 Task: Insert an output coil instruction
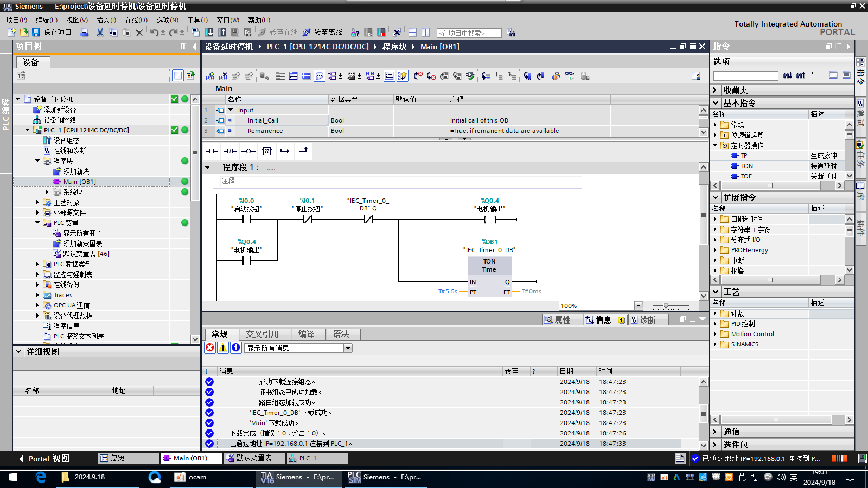tap(248, 151)
